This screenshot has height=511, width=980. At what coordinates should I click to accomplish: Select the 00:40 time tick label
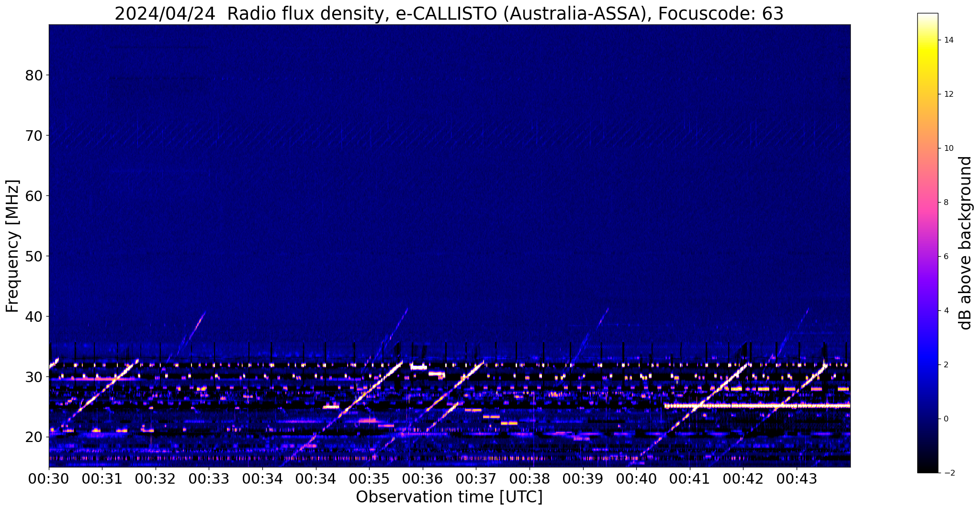point(636,479)
